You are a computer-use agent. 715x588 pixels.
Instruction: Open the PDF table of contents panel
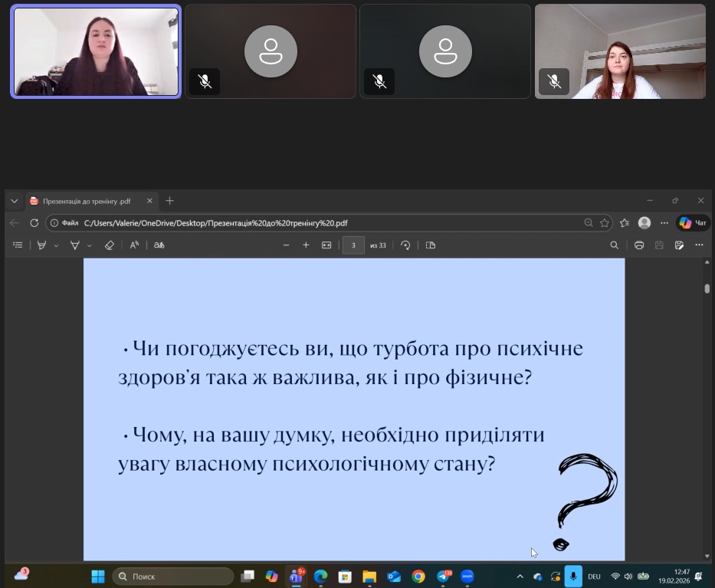click(18, 245)
